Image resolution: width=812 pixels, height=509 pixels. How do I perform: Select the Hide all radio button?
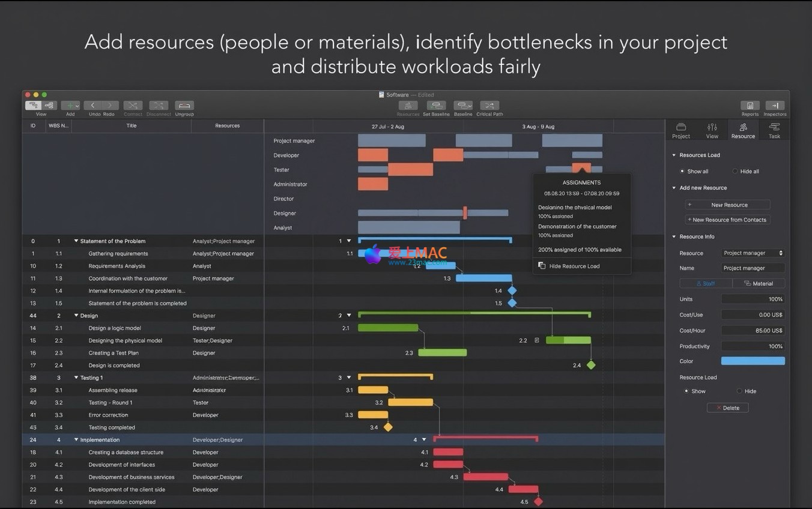tap(735, 172)
